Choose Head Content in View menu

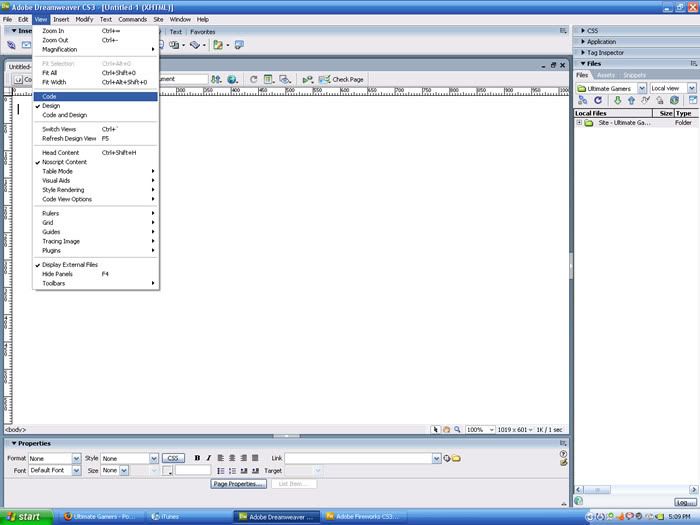[96, 153]
